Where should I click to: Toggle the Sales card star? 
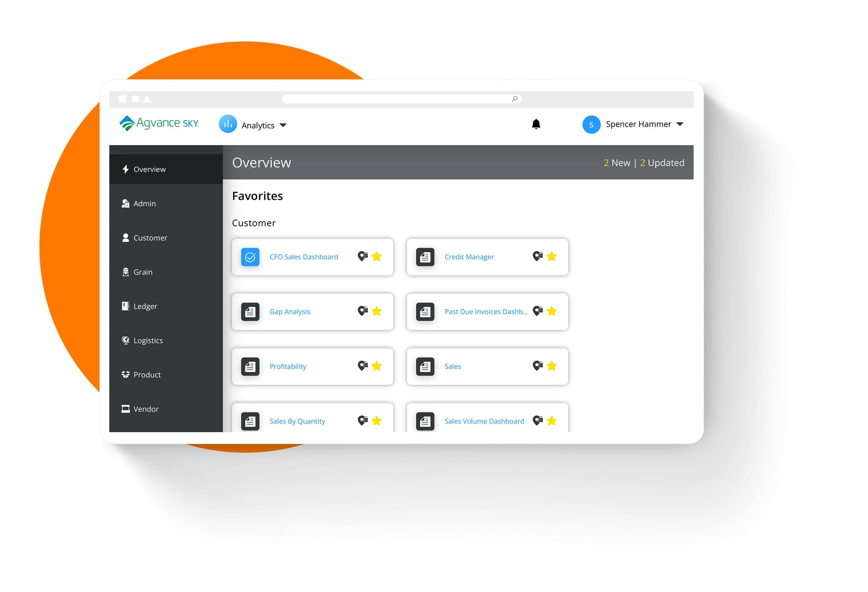click(x=552, y=366)
